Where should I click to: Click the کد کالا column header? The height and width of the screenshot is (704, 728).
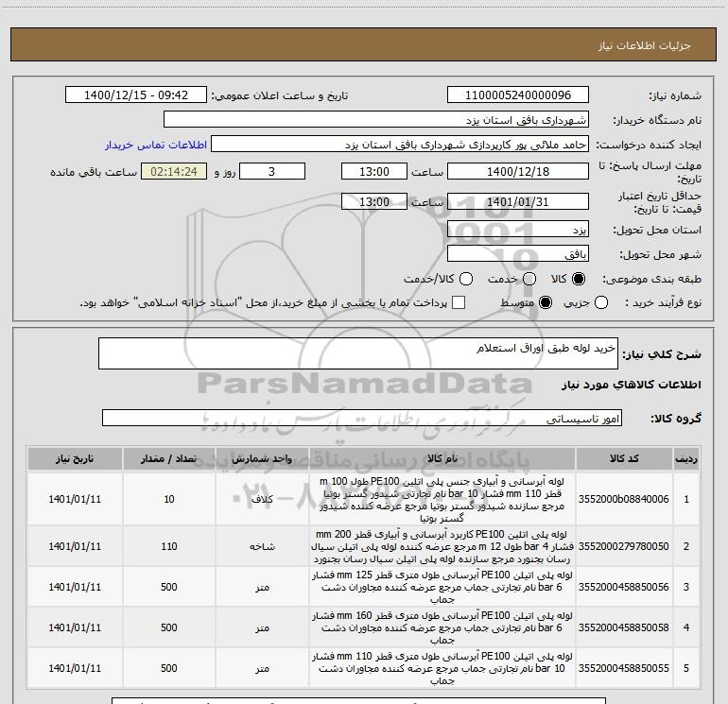pos(624,459)
